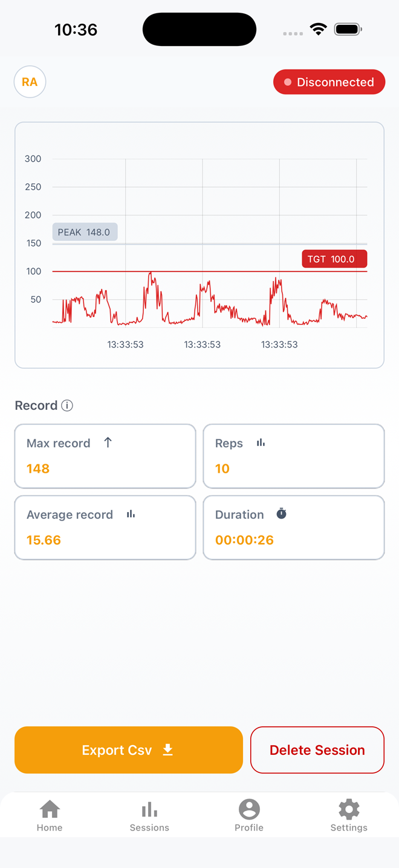Tap the PEAK 148.0 chart label
Image resolution: width=399 pixels, height=868 pixels.
coord(85,232)
